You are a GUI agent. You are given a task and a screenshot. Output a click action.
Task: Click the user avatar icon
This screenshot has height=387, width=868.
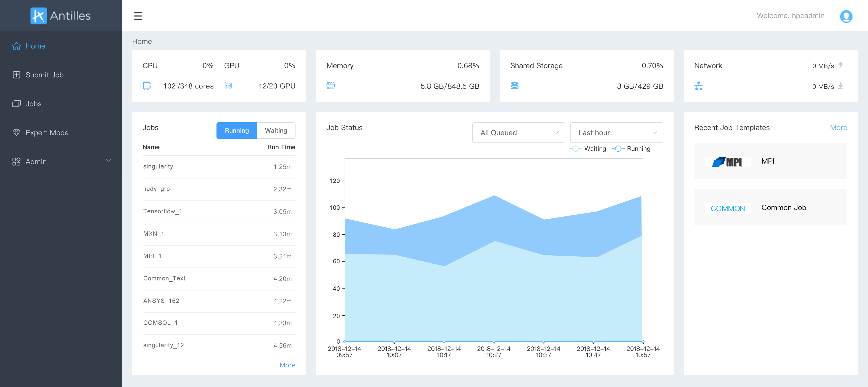click(x=846, y=16)
